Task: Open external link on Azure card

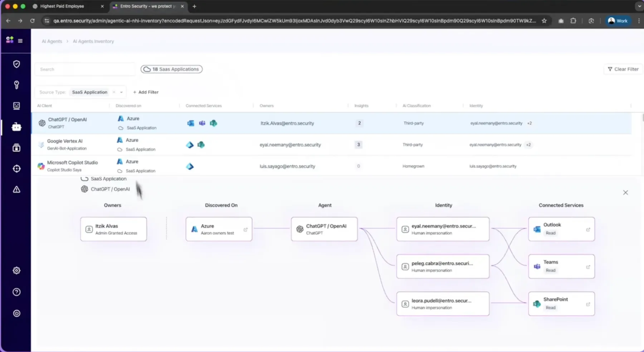Action: (245, 230)
